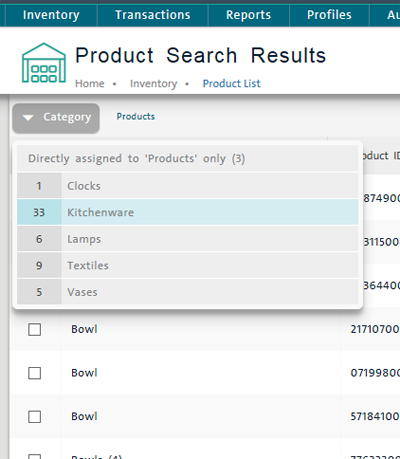Pick the Lamps category option
The width and height of the screenshot is (400, 459).
click(x=188, y=239)
